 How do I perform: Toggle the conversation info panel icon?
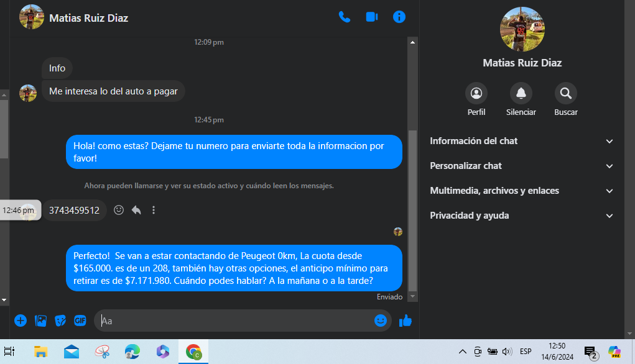(x=399, y=17)
